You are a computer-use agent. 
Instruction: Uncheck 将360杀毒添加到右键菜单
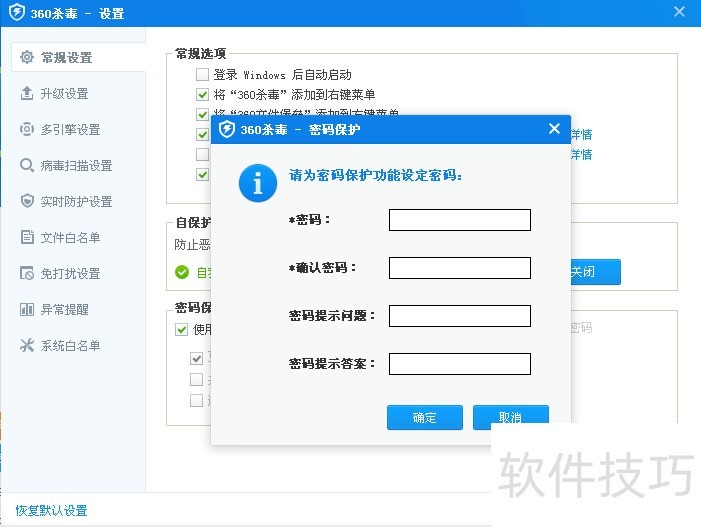point(203,94)
